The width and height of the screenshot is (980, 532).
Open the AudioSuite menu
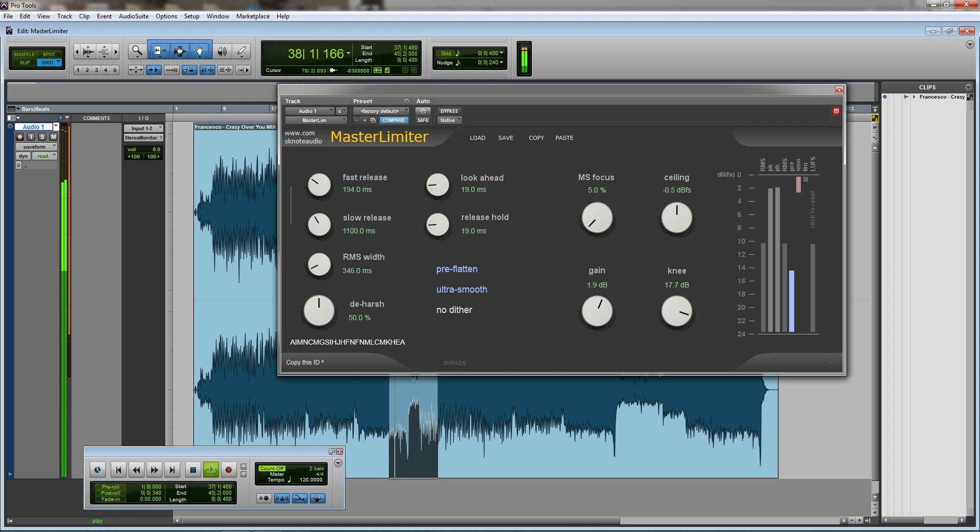(x=134, y=16)
